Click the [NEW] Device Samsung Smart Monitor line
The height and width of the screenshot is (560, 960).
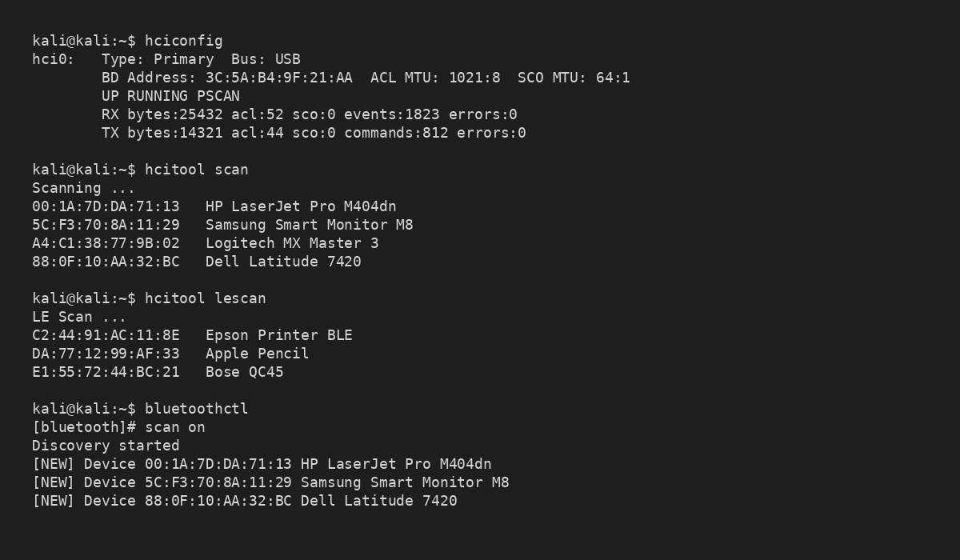pyautogui.click(x=270, y=482)
